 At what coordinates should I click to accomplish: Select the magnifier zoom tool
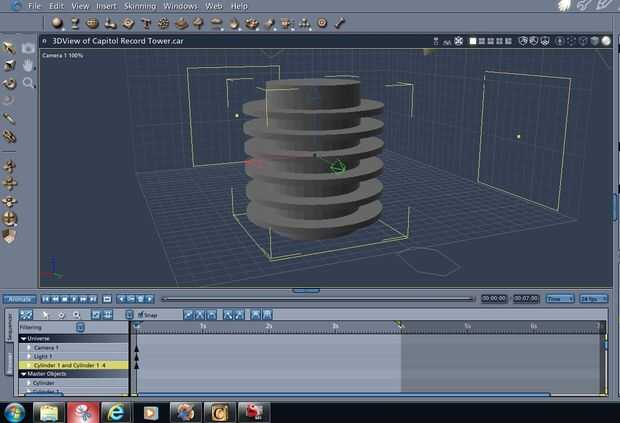[x=28, y=83]
